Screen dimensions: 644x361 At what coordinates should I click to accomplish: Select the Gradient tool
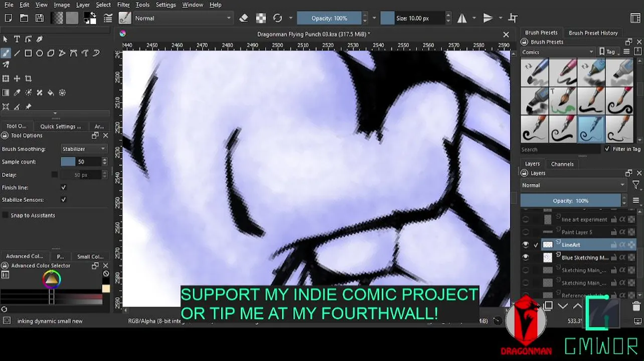click(x=6, y=93)
